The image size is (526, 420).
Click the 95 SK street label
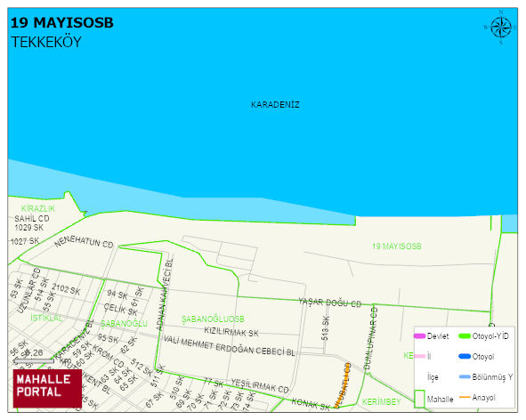click(x=108, y=338)
